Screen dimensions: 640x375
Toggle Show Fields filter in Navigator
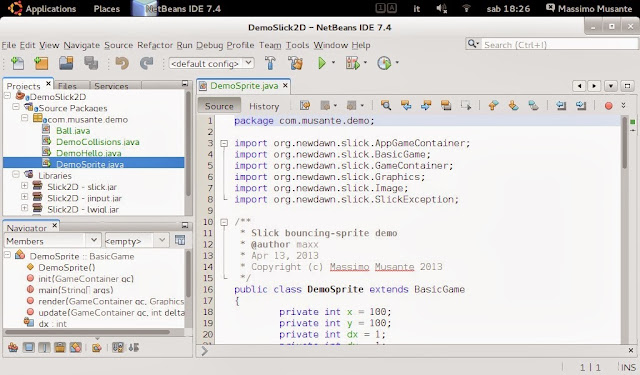29,348
